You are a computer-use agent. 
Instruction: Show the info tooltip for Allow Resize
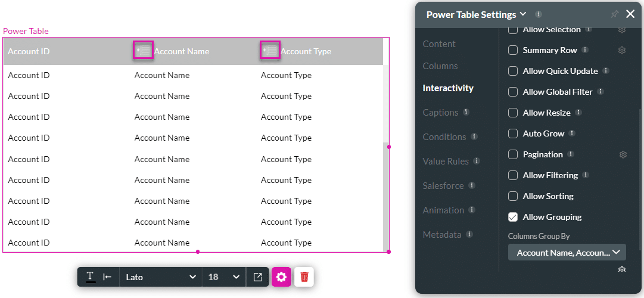pyautogui.click(x=578, y=112)
